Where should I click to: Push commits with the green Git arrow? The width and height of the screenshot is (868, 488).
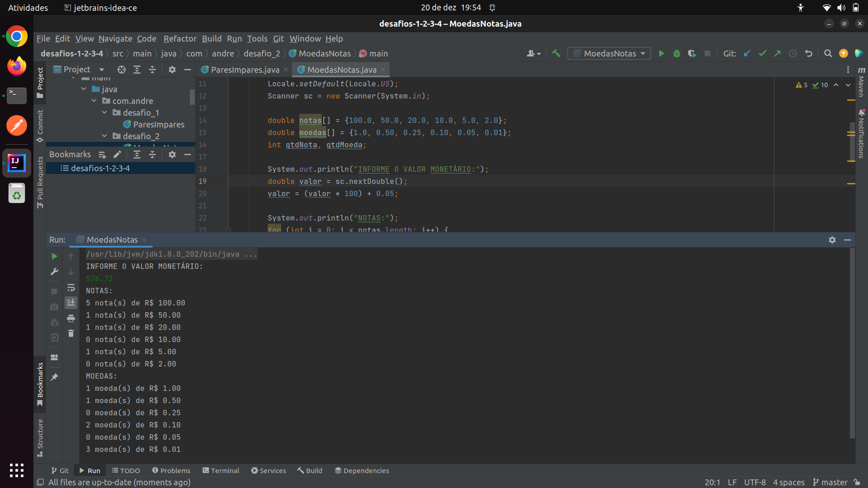click(778, 53)
